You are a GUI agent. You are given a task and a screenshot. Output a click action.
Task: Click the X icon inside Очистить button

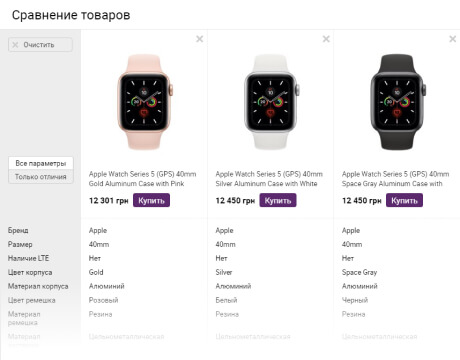pyautogui.click(x=15, y=45)
